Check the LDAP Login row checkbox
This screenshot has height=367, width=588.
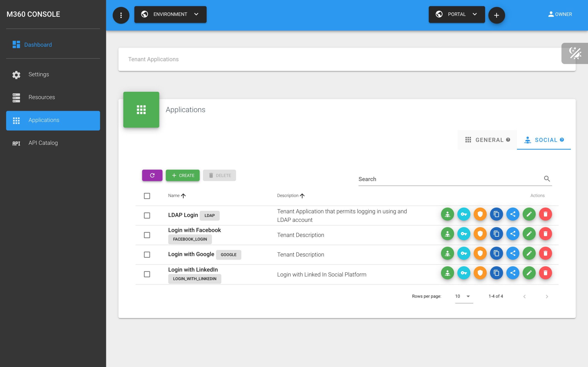pyautogui.click(x=147, y=216)
